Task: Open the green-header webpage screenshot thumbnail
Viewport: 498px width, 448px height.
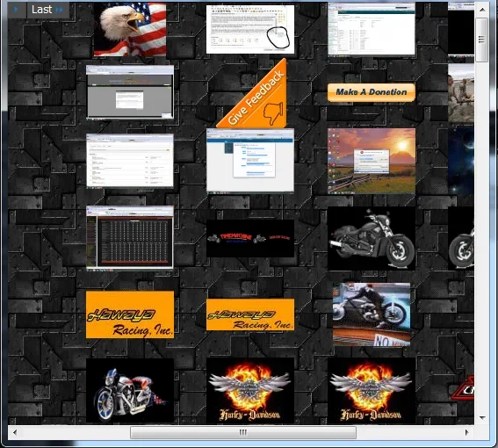Action: point(372,29)
